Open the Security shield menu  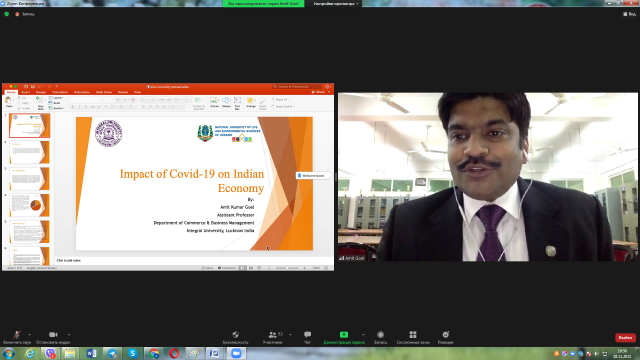pos(236,337)
